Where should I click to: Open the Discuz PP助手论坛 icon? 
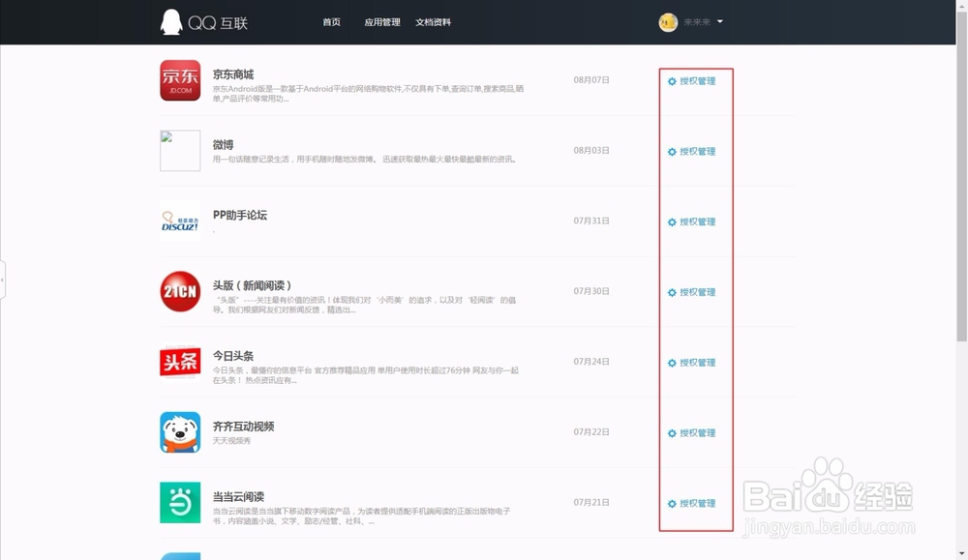180,221
